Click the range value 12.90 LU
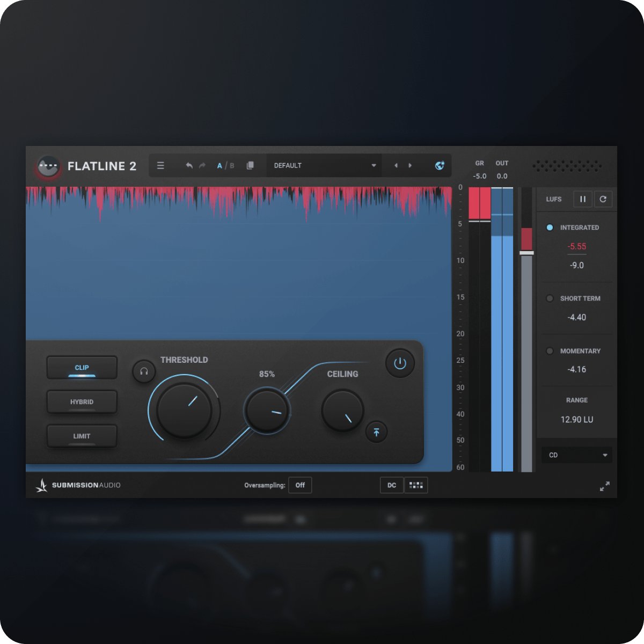Viewport: 644px width, 644px height. [577, 420]
